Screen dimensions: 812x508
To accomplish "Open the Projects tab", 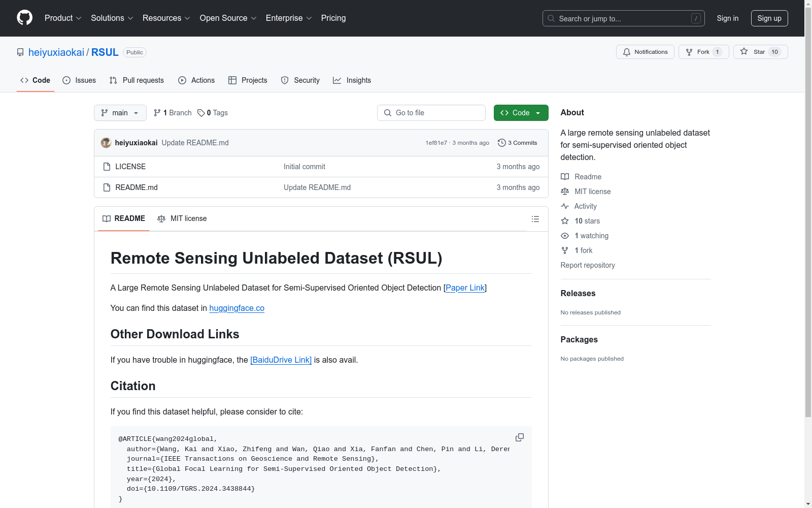I will (x=248, y=80).
